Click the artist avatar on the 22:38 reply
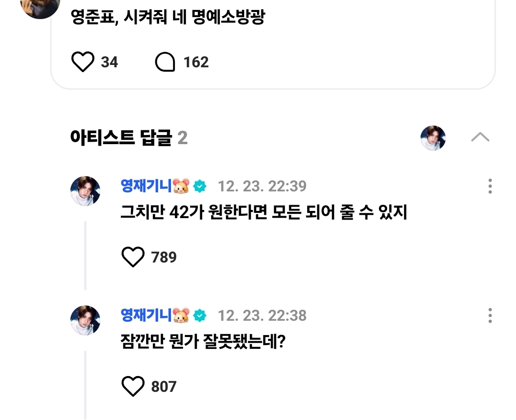The height and width of the screenshot is (420, 516). (86, 320)
